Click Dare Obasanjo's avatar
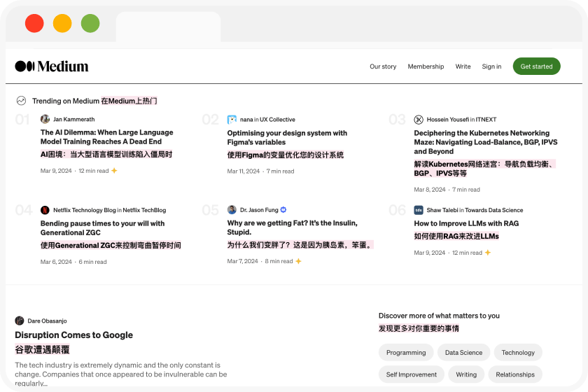Viewport: 588px width, 392px height. (x=20, y=321)
